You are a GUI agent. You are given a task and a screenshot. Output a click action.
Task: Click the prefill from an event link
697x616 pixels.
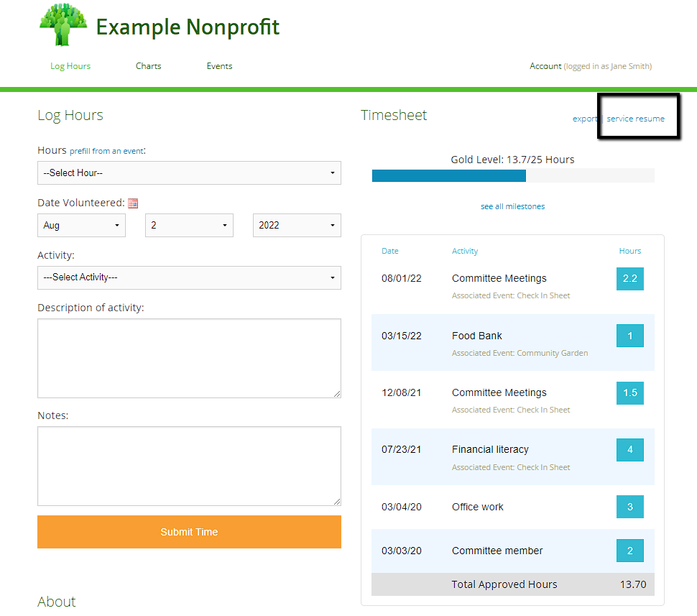click(x=106, y=152)
